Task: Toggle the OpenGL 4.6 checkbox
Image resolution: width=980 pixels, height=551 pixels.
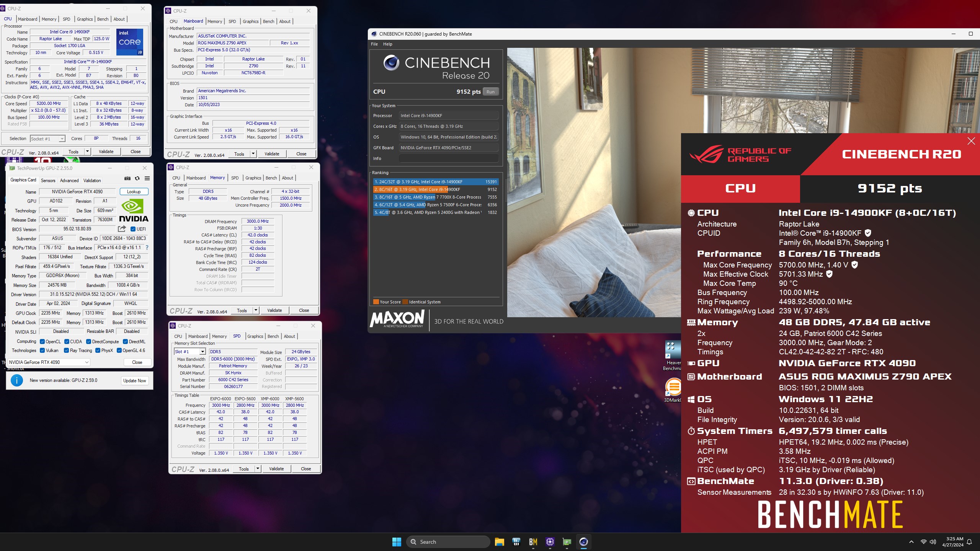Action: (x=119, y=350)
